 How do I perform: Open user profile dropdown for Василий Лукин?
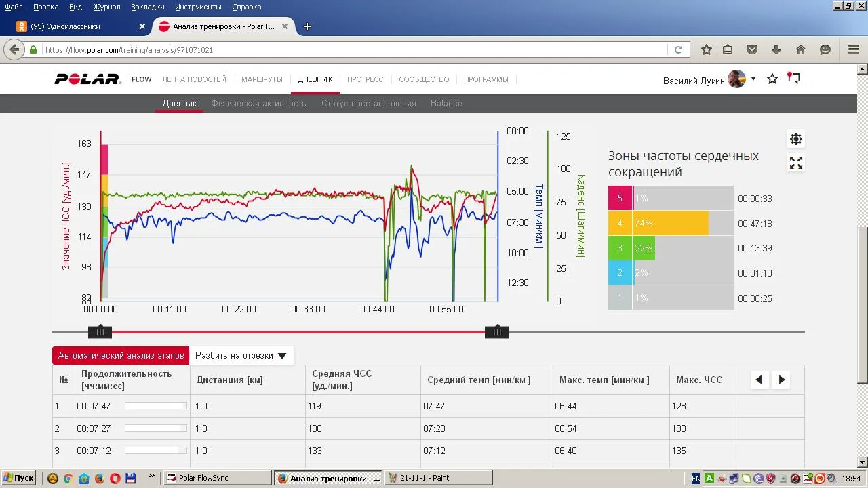click(753, 79)
